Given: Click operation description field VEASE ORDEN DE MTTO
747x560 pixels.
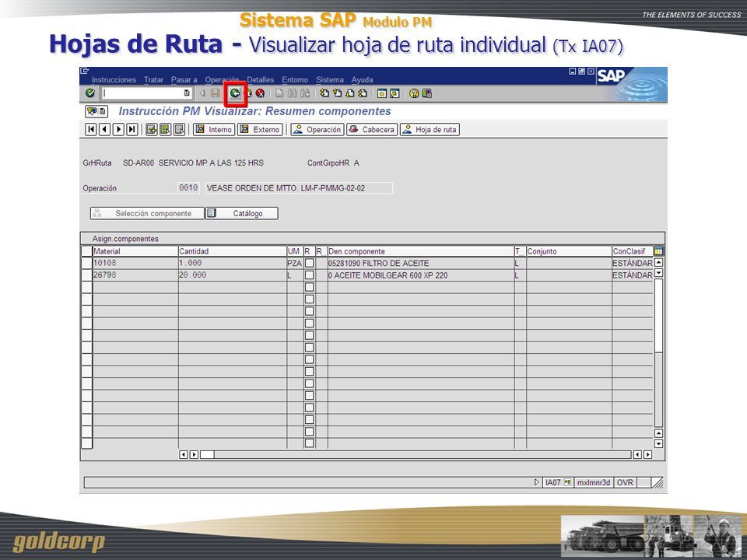Looking at the screenshot, I should tap(299, 188).
